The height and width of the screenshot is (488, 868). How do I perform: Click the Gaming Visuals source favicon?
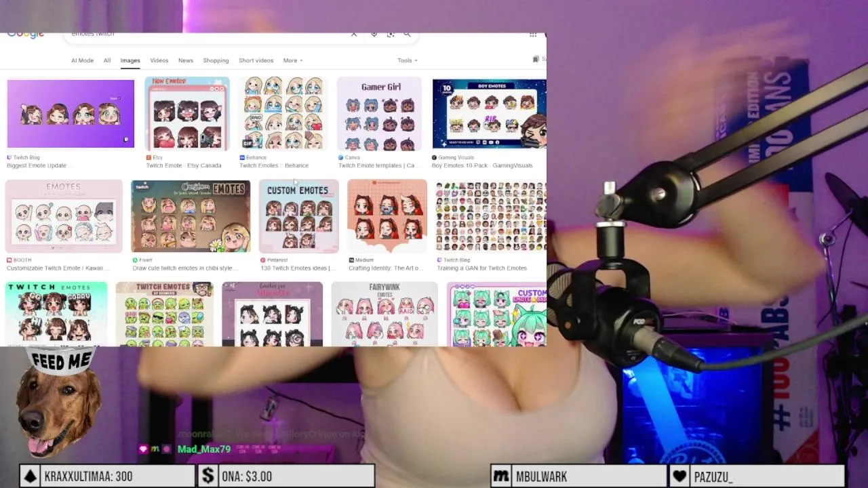(434, 157)
